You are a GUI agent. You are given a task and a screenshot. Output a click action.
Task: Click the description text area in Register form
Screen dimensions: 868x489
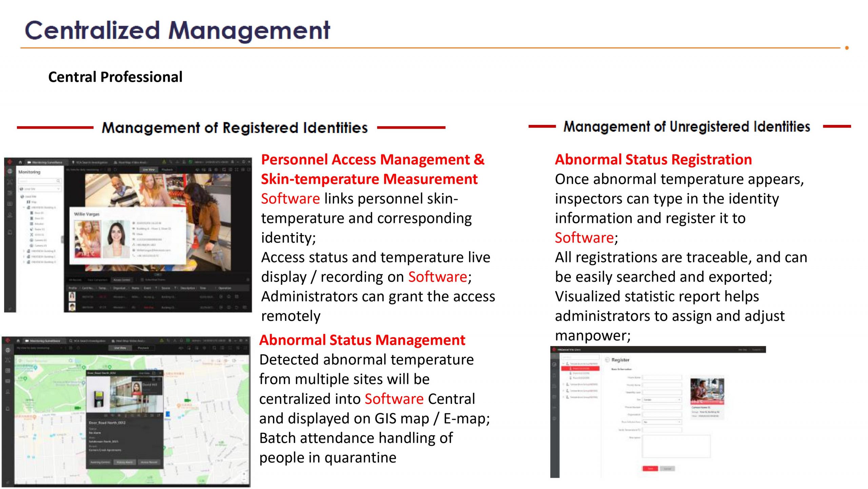coord(676,446)
